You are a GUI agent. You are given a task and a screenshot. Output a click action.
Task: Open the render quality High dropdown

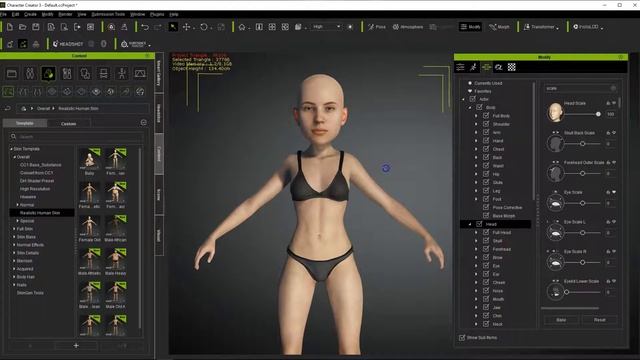[x=326, y=27]
